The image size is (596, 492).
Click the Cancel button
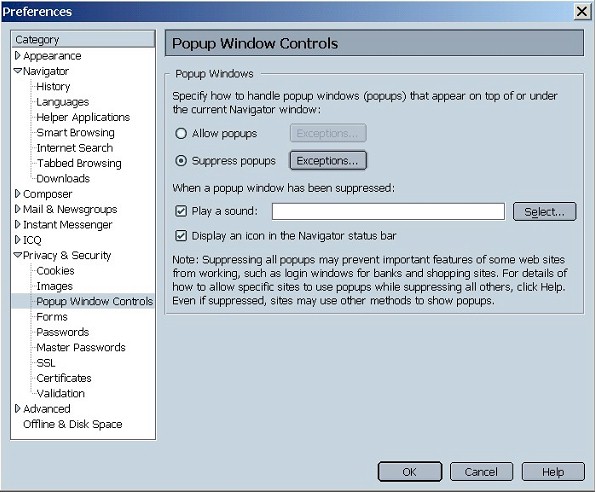point(481,472)
